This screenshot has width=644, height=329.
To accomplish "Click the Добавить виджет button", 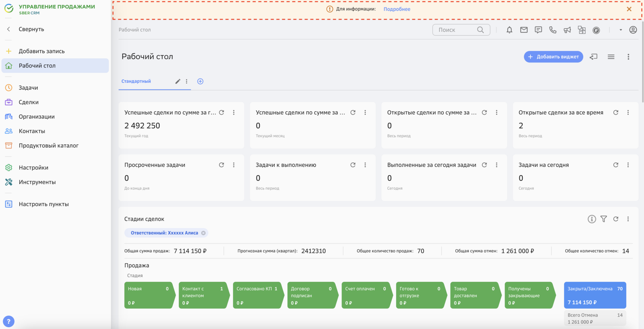I will tap(554, 57).
